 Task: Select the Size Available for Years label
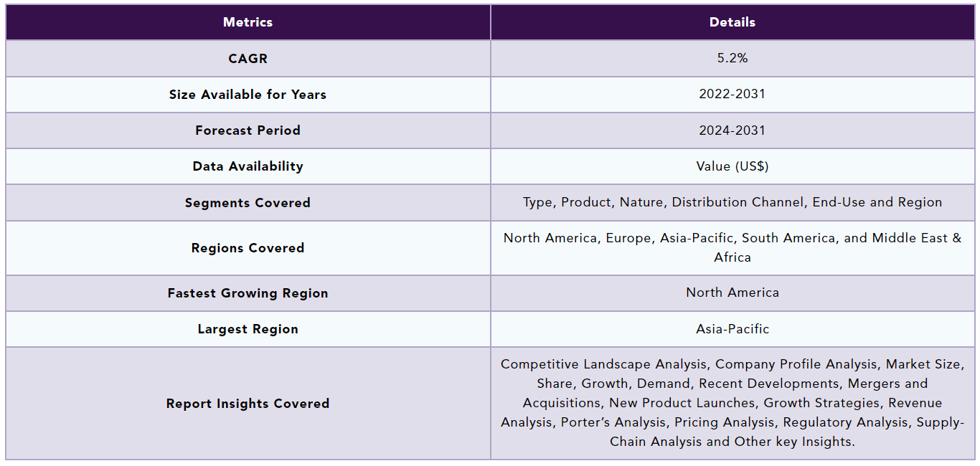coord(248,95)
